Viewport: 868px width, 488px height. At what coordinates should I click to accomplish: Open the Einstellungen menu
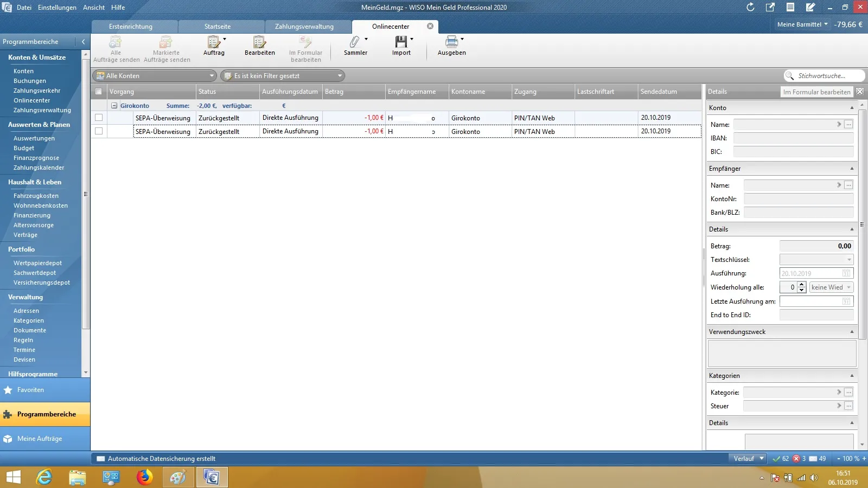57,8
